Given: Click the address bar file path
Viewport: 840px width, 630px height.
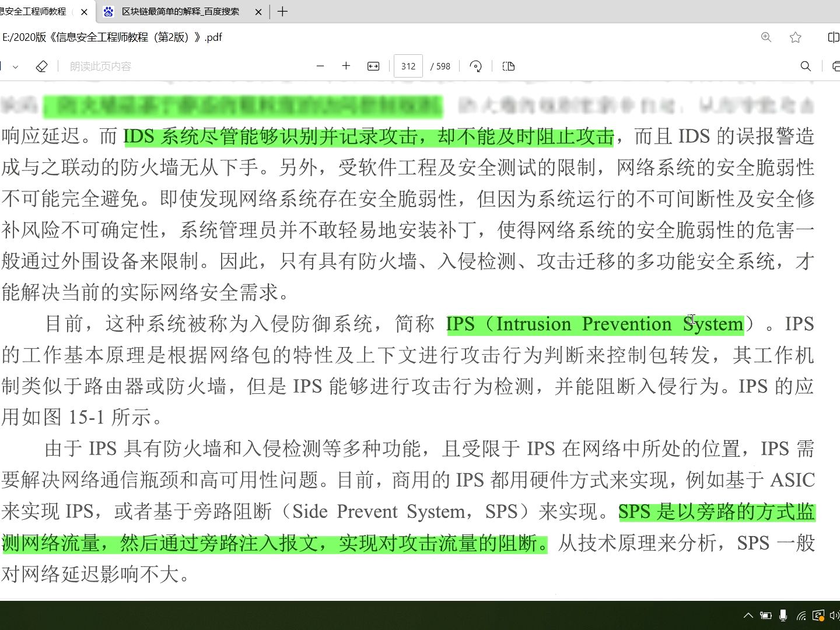Looking at the screenshot, I should point(112,37).
